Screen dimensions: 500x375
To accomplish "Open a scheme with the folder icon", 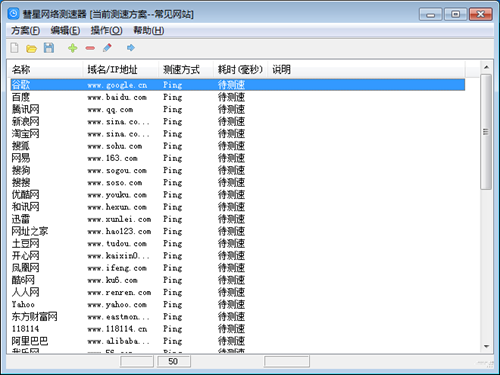I will coord(31,49).
